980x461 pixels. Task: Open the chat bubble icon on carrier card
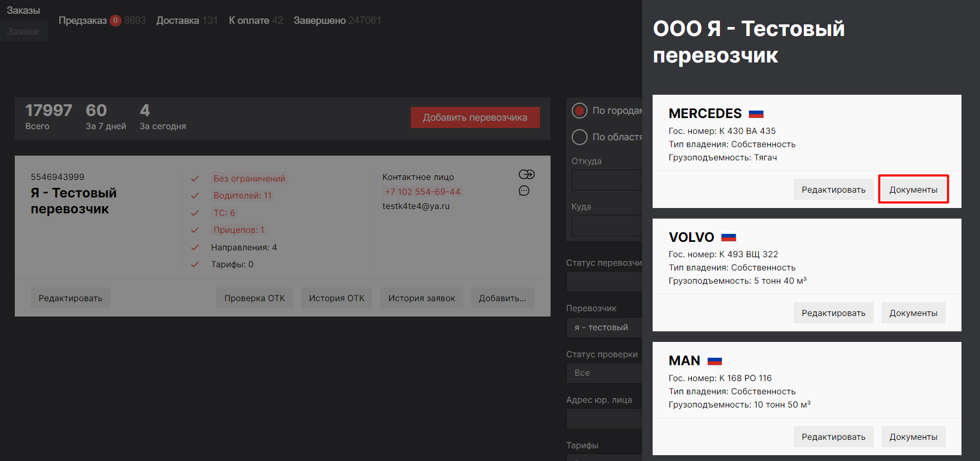(524, 191)
